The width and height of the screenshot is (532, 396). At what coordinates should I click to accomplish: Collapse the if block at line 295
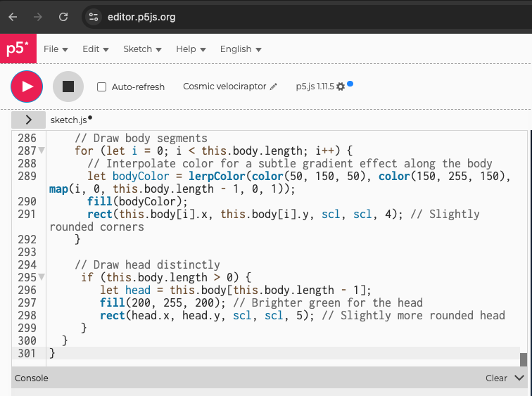(42, 278)
